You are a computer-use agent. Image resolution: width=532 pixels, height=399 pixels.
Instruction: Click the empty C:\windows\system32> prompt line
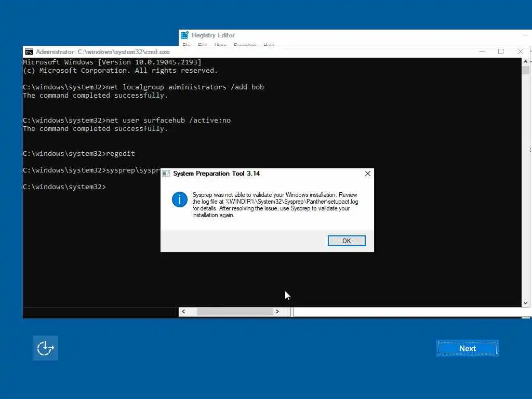coord(64,187)
